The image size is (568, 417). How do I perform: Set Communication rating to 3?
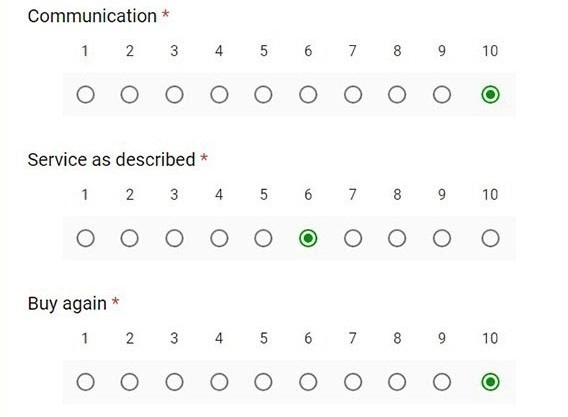pyautogui.click(x=174, y=95)
